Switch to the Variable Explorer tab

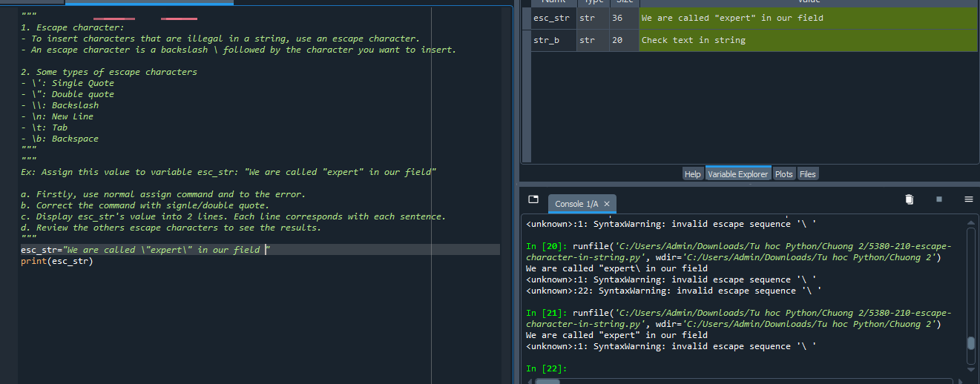(x=738, y=174)
